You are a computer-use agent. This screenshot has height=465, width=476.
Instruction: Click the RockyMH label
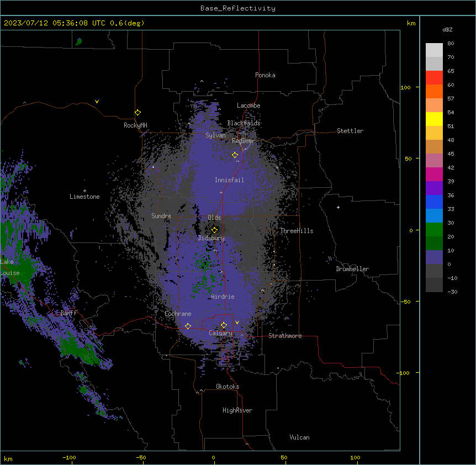pyautogui.click(x=135, y=125)
